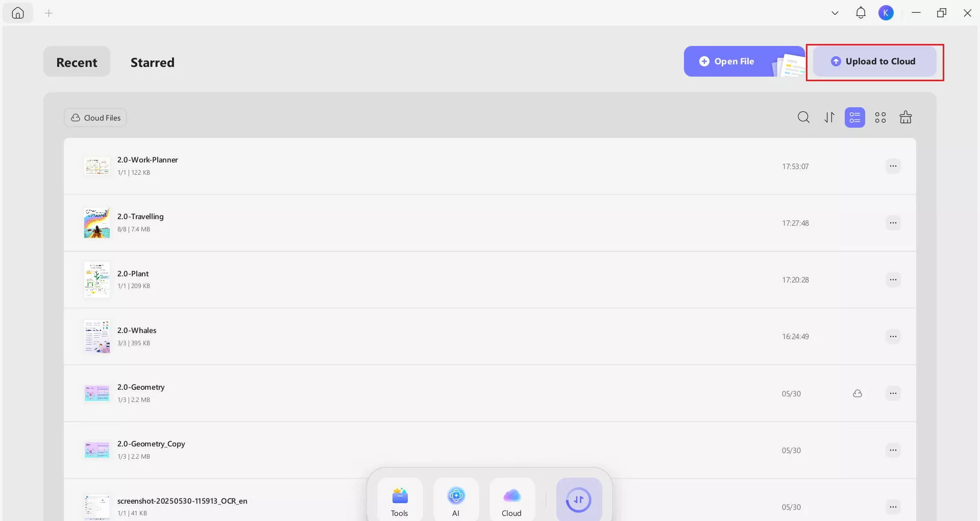Switch file list to grid view

[880, 117]
